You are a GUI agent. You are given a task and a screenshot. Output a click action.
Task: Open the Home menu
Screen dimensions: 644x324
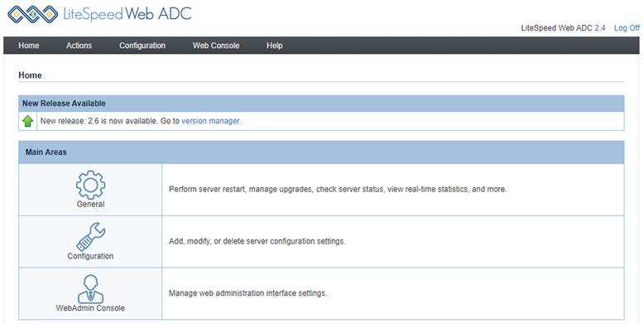(x=29, y=46)
